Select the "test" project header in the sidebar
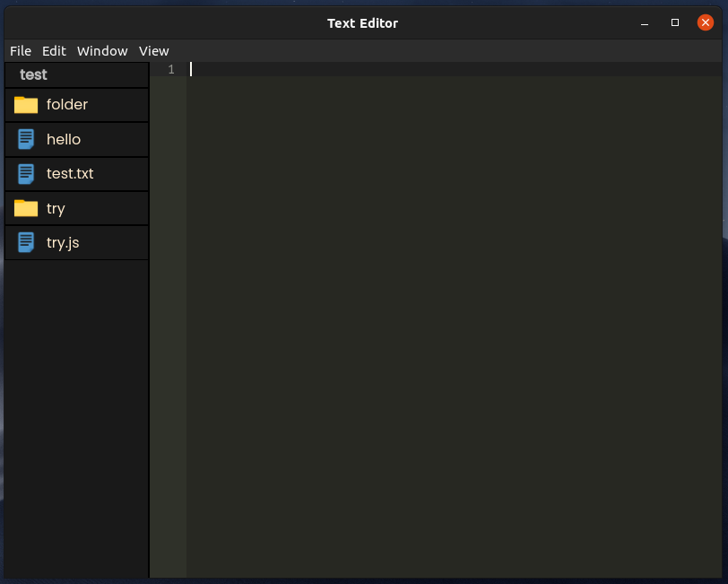Screen dimensions: 728x584 [33, 74]
